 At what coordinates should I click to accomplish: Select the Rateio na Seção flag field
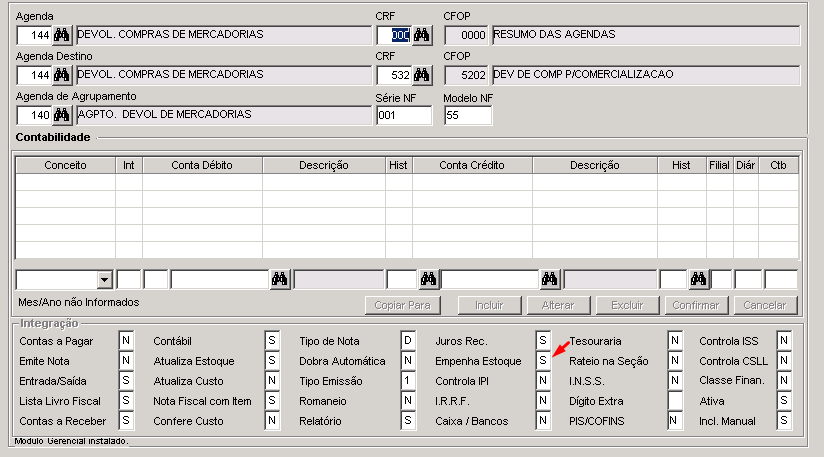675,360
